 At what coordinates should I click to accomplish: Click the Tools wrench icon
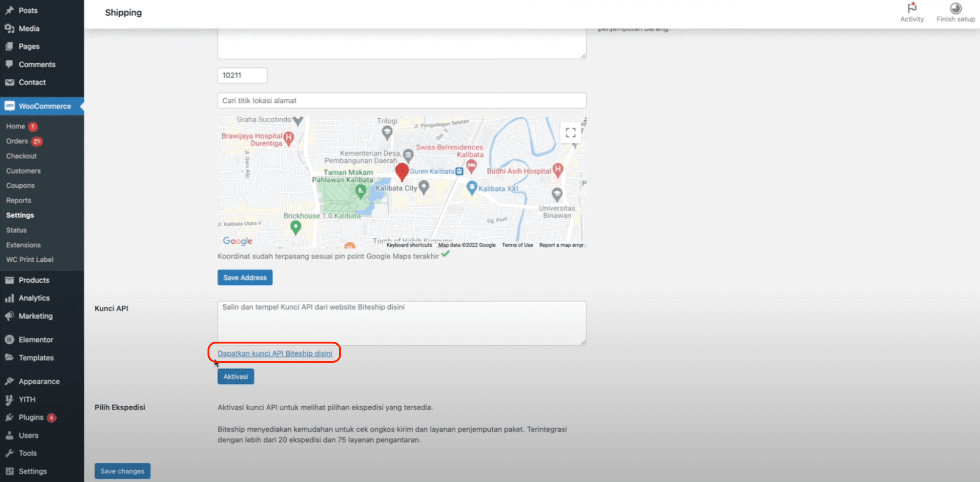pos(9,453)
